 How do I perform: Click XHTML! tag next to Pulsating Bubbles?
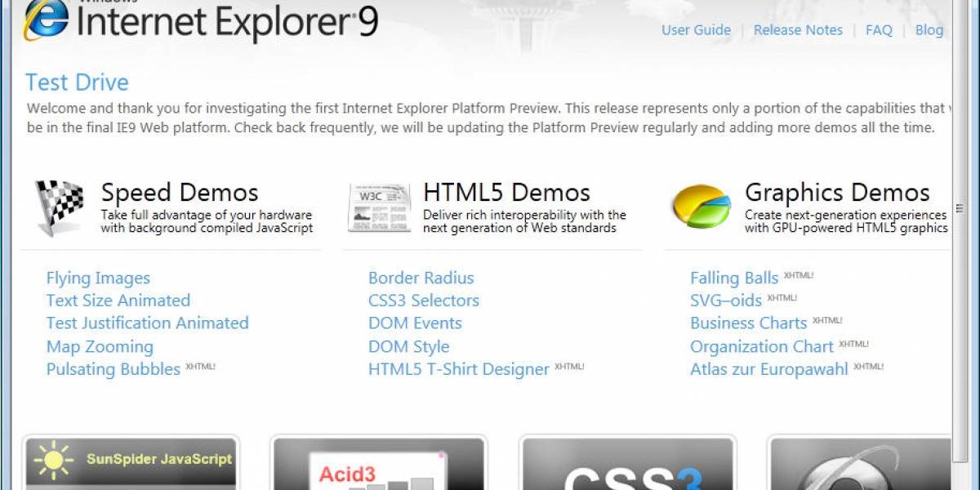click(201, 367)
